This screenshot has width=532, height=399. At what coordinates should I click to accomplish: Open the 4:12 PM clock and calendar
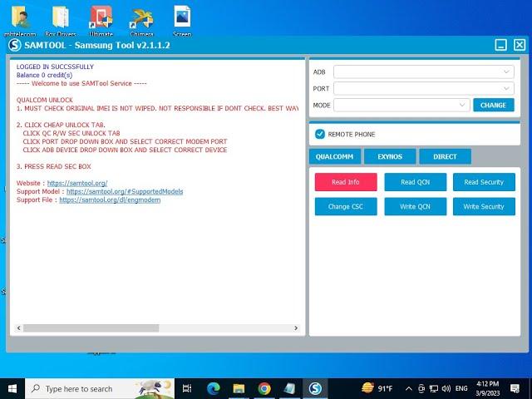(x=488, y=388)
